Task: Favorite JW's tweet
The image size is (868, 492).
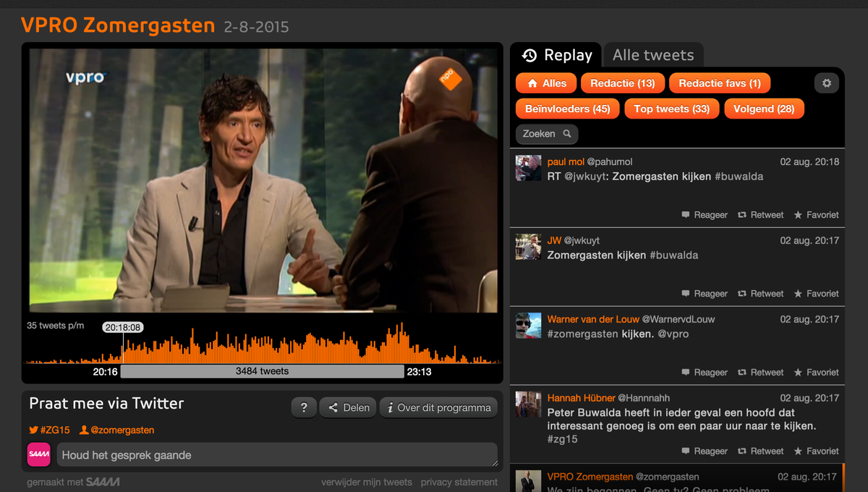Action: 817,294
